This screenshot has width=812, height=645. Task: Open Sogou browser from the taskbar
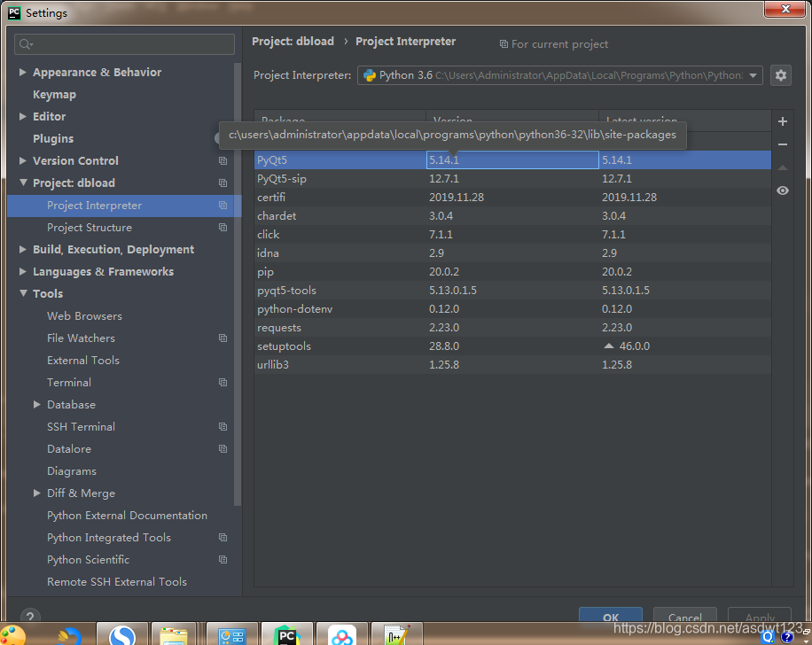tap(122, 634)
